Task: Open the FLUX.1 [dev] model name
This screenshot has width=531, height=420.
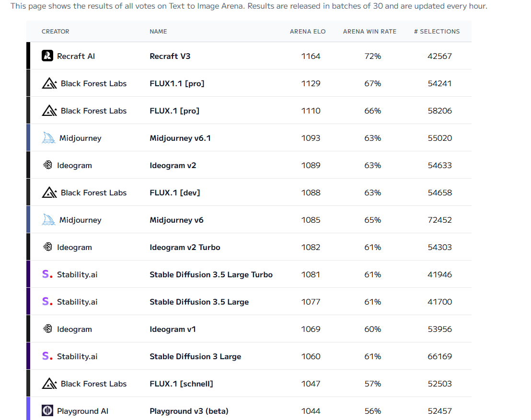Action: coord(175,193)
